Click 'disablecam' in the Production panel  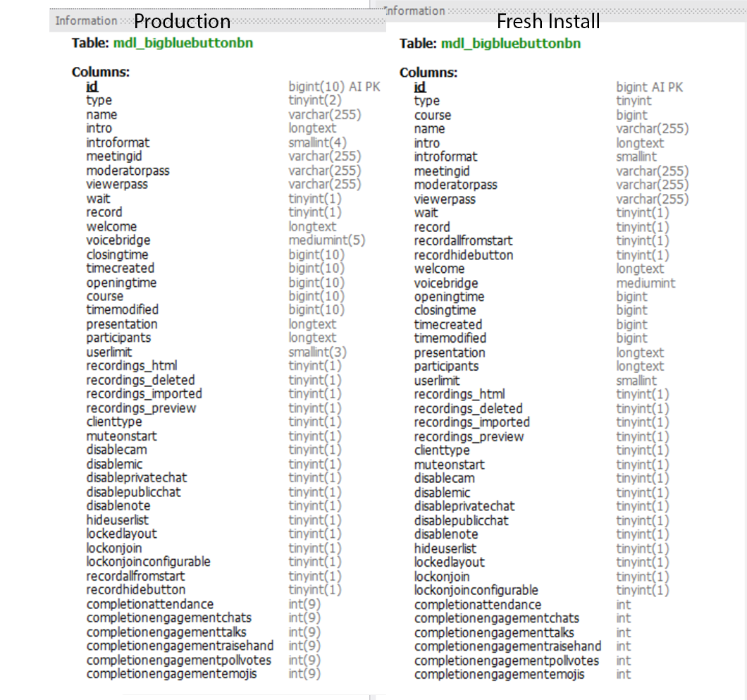116,450
